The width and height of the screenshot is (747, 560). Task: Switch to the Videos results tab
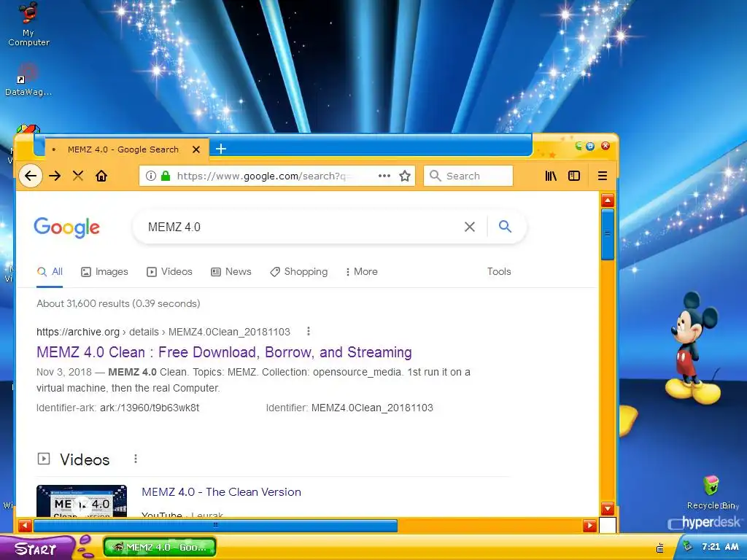point(169,271)
